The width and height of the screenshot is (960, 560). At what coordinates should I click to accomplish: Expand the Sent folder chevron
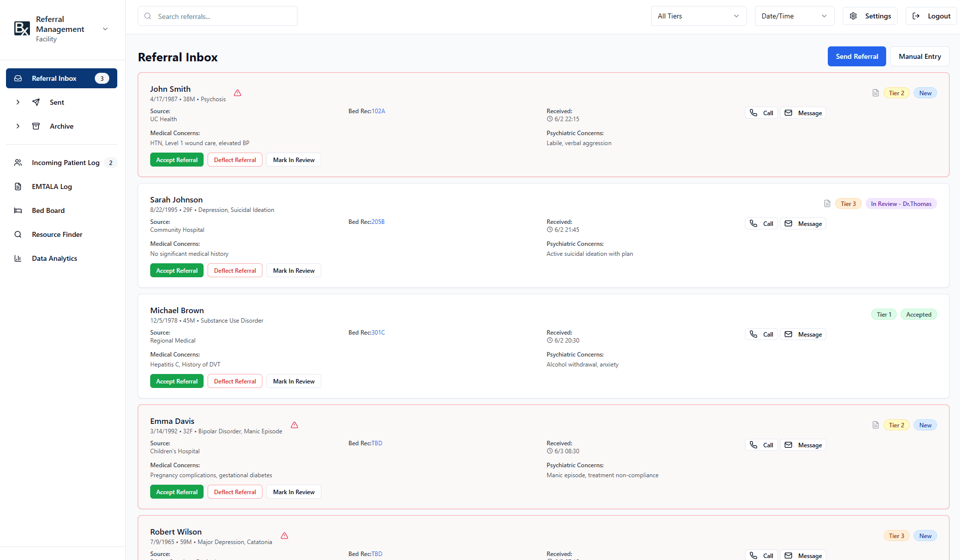click(x=18, y=102)
